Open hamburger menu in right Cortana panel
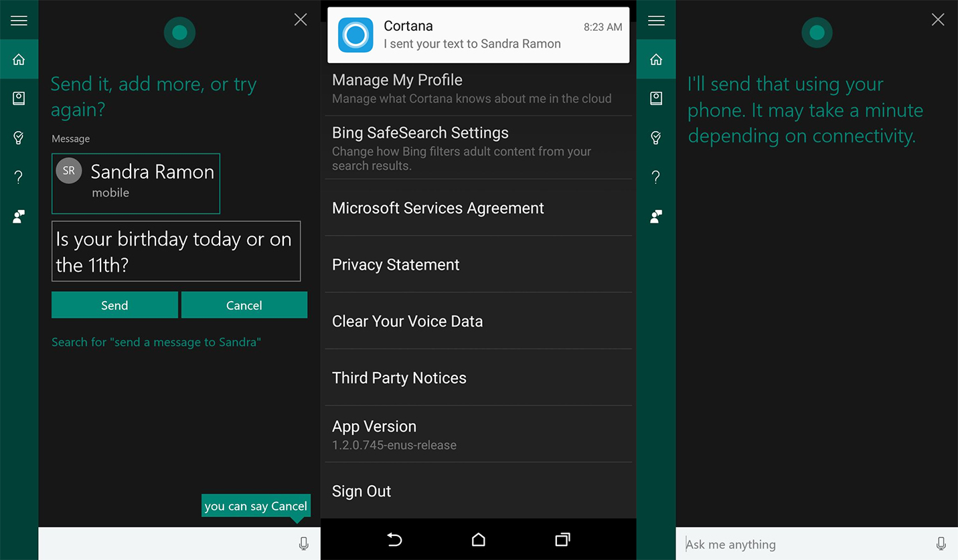The height and width of the screenshot is (560, 958). pyautogui.click(x=656, y=21)
